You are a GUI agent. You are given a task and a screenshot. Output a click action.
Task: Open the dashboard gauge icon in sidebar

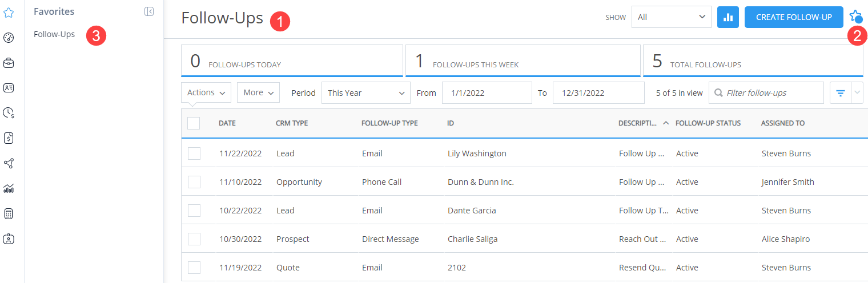pyautogui.click(x=9, y=38)
